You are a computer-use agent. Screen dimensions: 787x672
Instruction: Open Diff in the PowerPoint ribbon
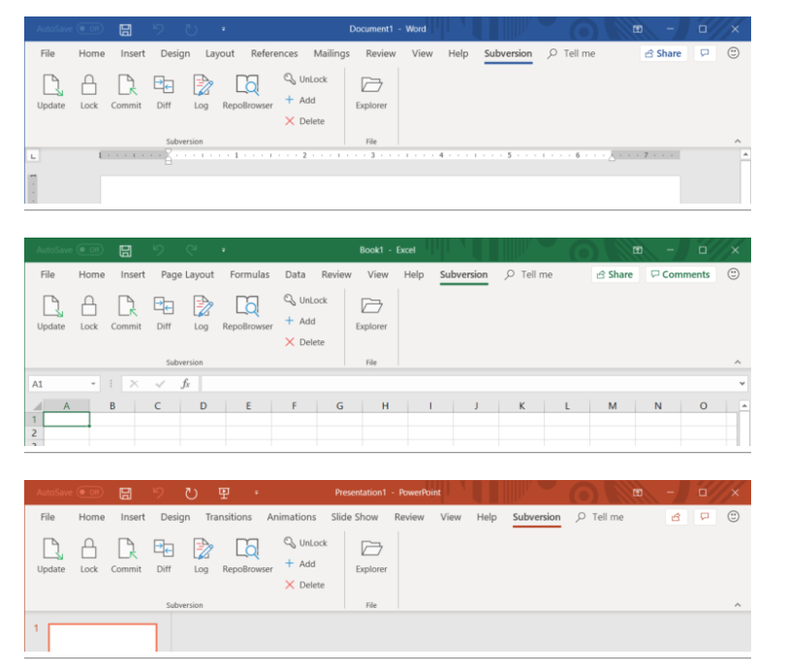pos(164,555)
